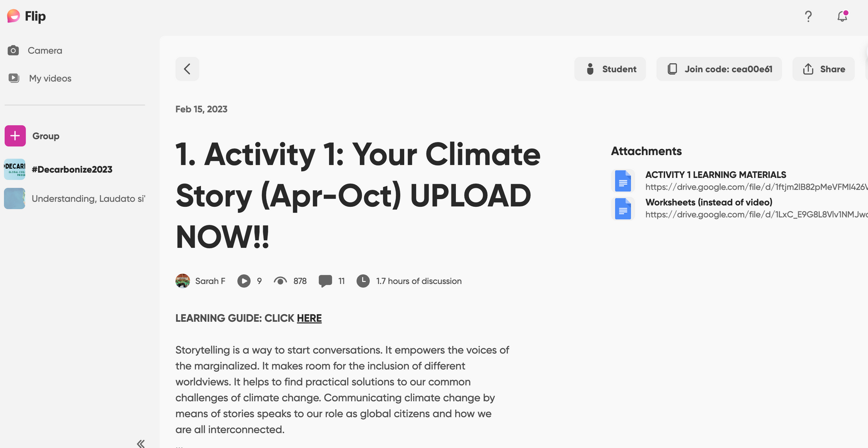Copy the Join code cea00e61
Image resolution: width=868 pixels, height=448 pixels.
pyautogui.click(x=719, y=69)
